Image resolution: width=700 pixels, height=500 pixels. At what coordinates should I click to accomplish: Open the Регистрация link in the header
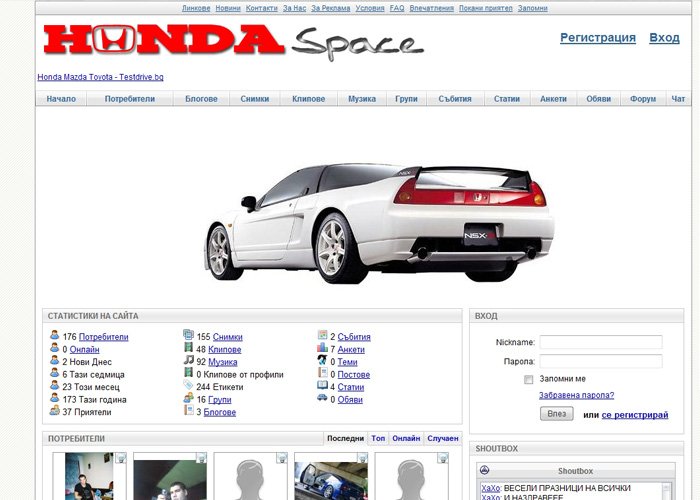tap(597, 38)
